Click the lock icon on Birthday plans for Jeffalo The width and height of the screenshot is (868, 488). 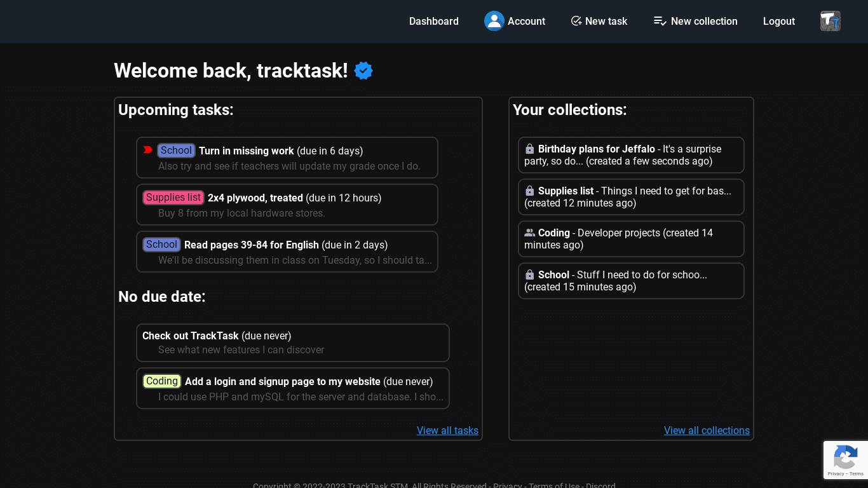tap(530, 149)
